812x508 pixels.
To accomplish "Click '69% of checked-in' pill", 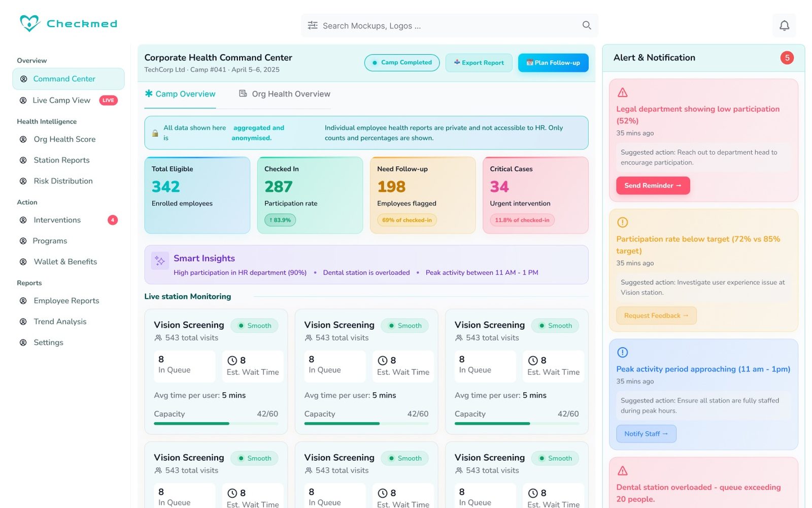I will (x=407, y=220).
